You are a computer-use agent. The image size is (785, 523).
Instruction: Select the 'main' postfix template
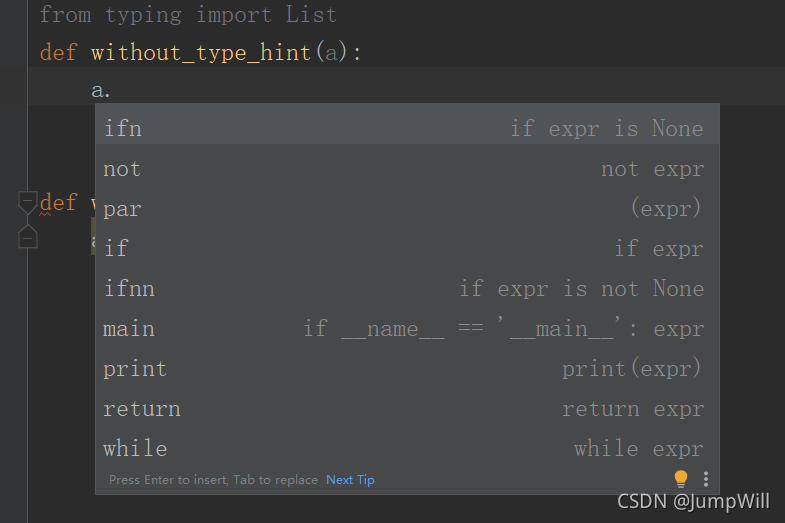pyautogui.click(x=407, y=329)
